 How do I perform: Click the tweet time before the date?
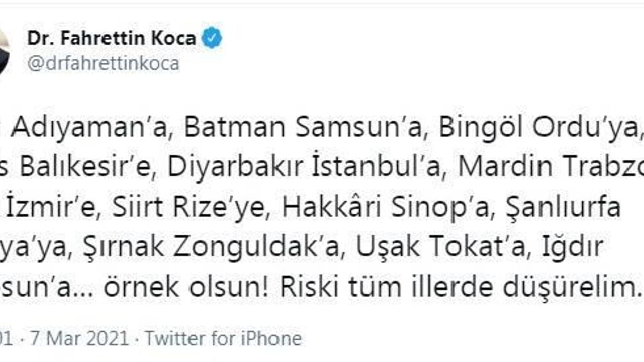click(5, 338)
